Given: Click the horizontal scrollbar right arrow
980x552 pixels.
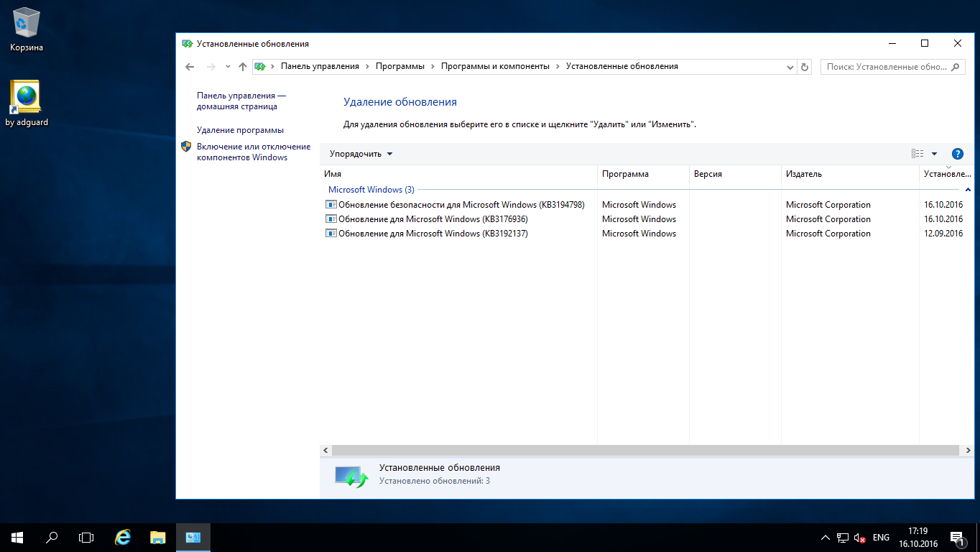Looking at the screenshot, I should 969,450.
